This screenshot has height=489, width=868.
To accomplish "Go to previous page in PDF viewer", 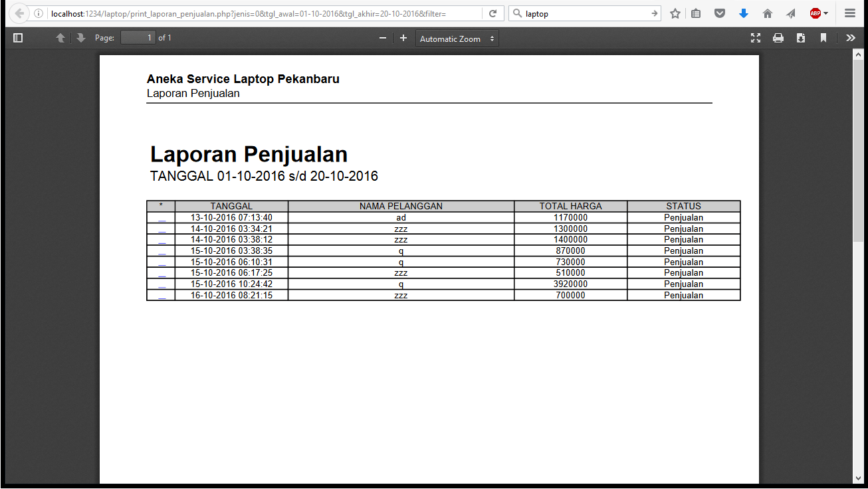I will coord(60,38).
